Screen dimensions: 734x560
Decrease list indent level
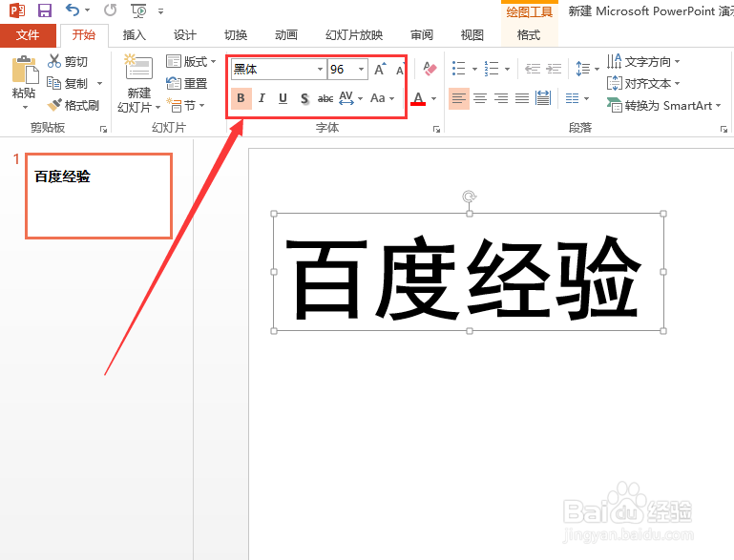533,70
